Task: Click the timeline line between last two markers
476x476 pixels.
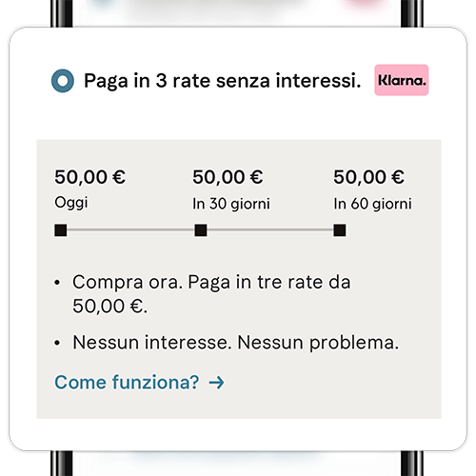Action: tap(270, 229)
